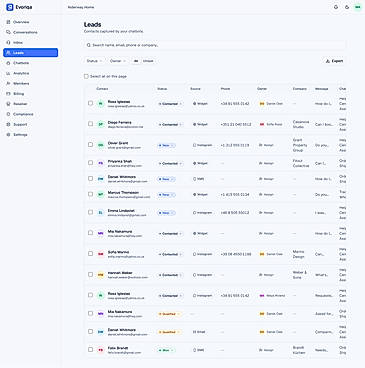Image resolution: width=365 pixels, height=368 pixels.
Task: Click the Analytics chart icon in sidebar
Action: [x=8, y=73]
